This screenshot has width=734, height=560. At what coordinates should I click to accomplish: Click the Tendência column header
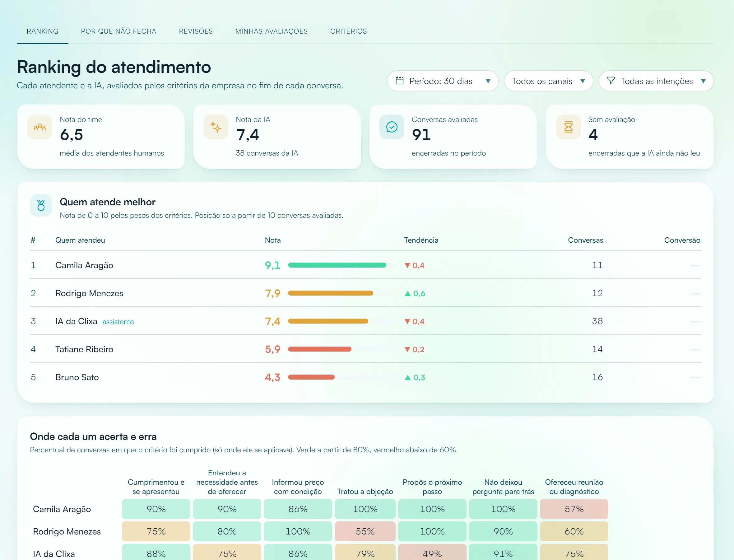[x=421, y=240]
